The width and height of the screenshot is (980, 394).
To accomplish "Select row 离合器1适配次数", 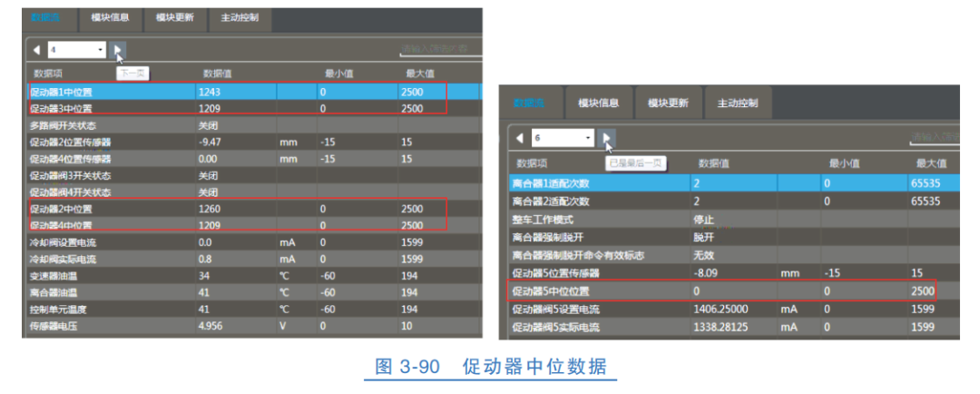I will [734, 183].
